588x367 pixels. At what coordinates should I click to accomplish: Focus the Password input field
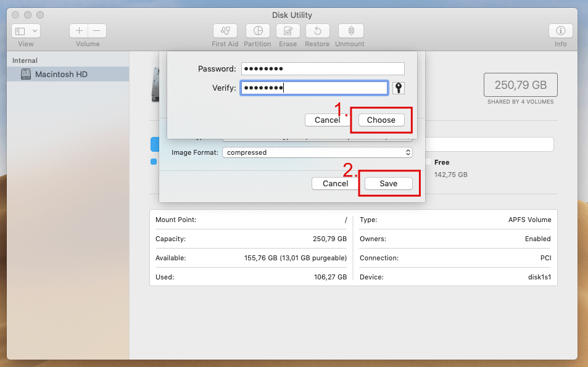pos(323,69)
